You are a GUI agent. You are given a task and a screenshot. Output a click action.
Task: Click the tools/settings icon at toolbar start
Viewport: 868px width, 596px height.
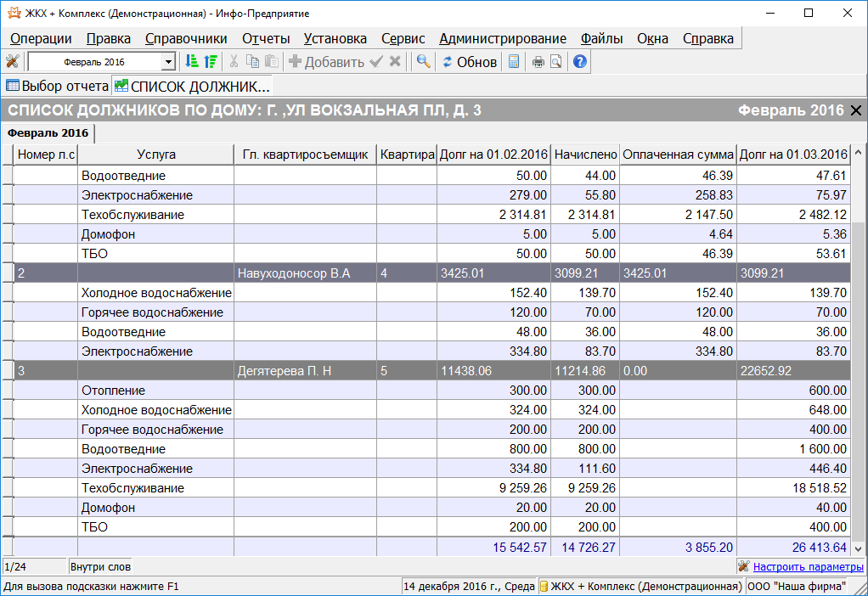[x=12, y=61]
